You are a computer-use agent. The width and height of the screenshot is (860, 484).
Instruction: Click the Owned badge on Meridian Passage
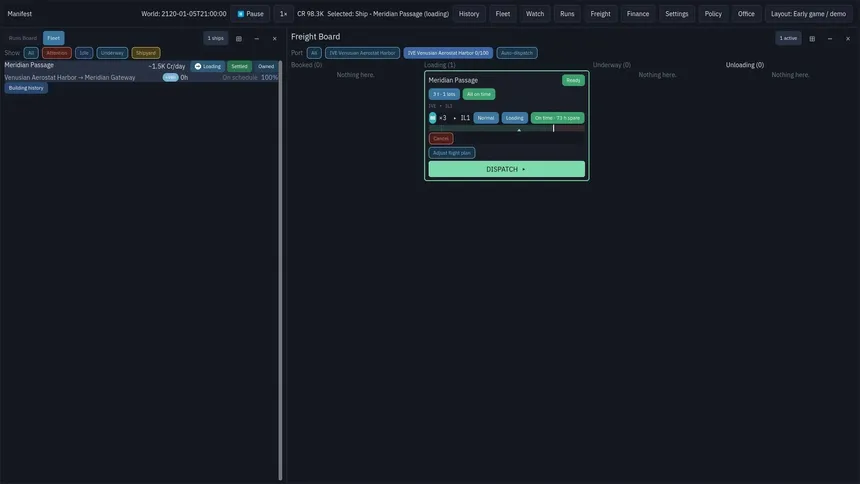[266, 66]
